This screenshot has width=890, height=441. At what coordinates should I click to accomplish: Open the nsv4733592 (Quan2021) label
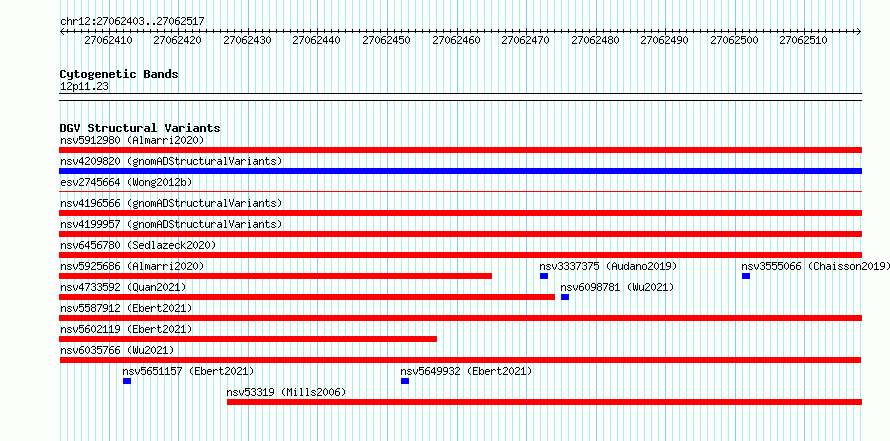click(123, 287)
